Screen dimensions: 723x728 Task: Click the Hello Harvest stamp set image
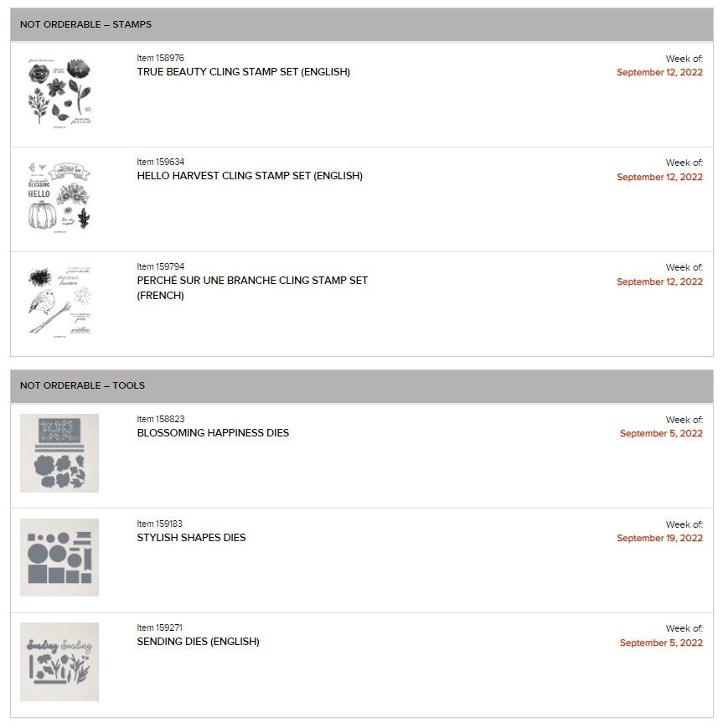(59, 199)
